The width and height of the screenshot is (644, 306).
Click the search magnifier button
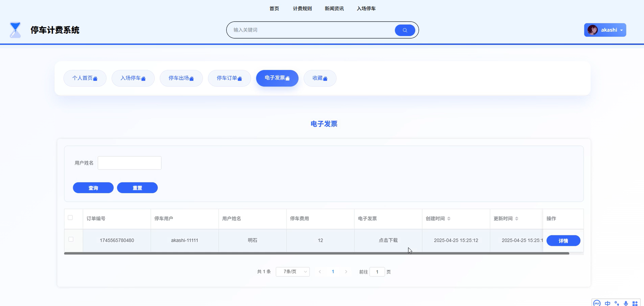[405, 30]
